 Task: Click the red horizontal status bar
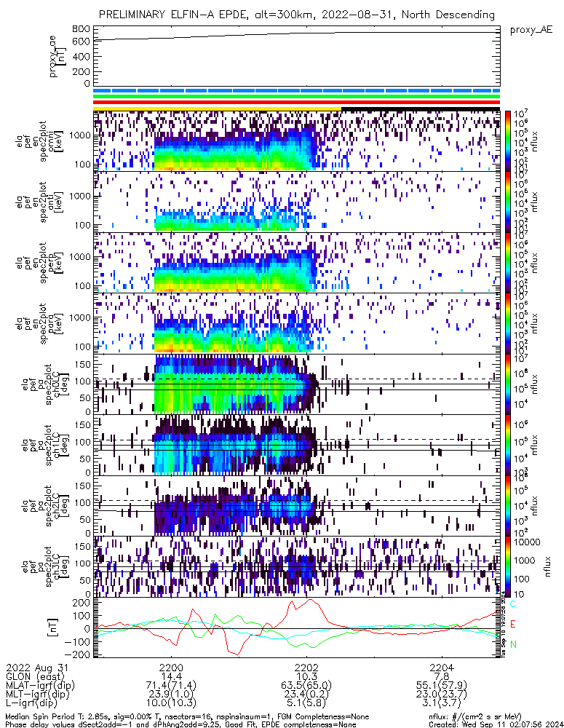[297, 102]
